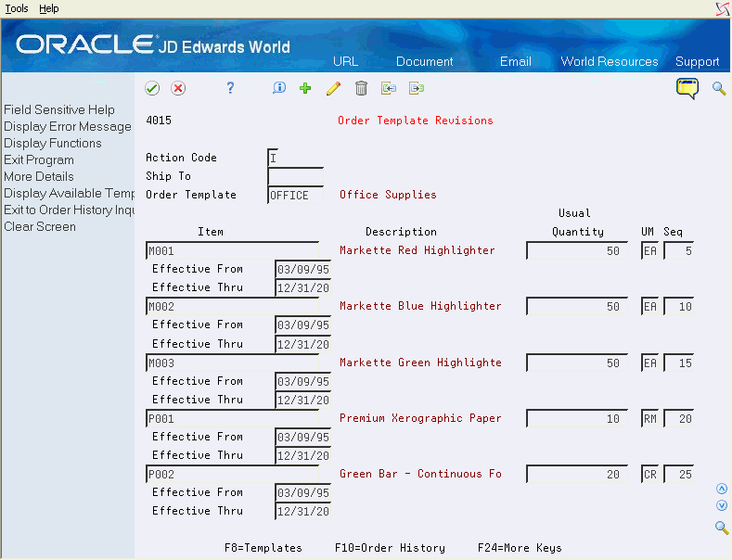Click the Effective Thru date for M003
The width and height of the screenshot is (732, 560).
pos(303,400)
